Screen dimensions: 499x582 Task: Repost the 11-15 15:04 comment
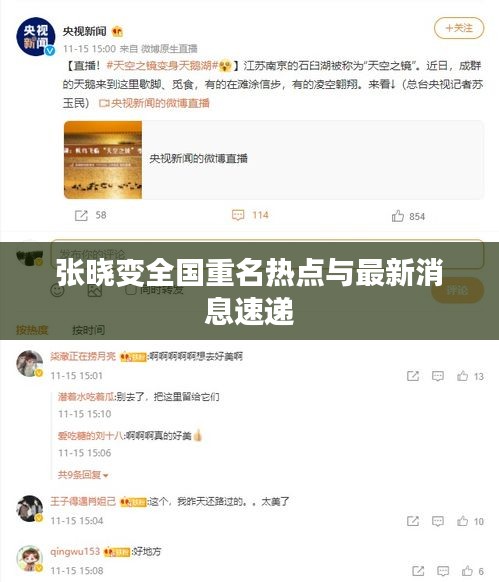tap(413, 521)
